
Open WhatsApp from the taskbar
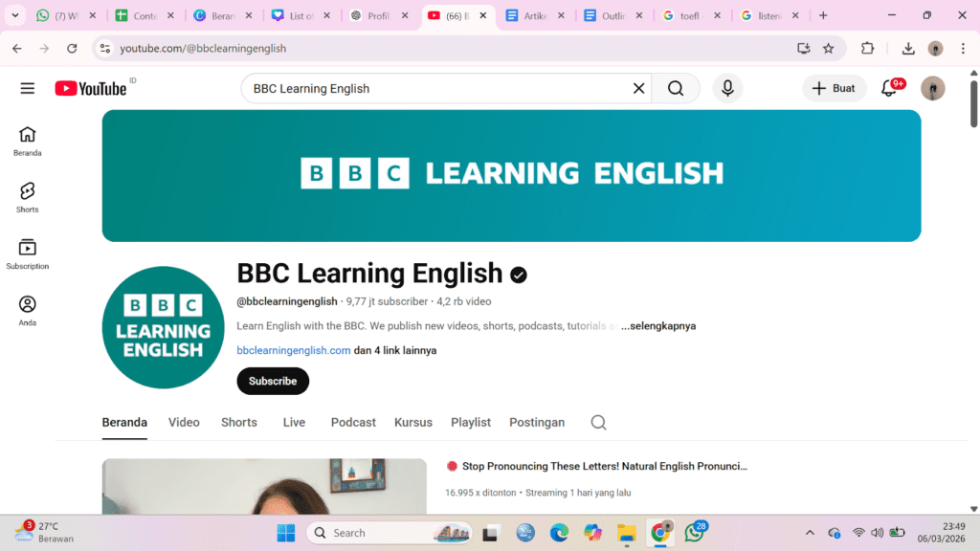coord(694,533)
